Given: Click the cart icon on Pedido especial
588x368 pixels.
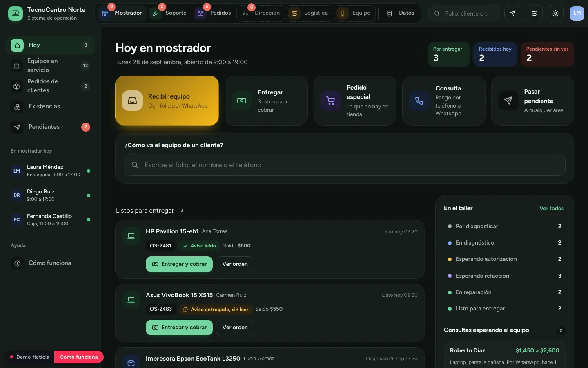Looking at the screenshot, I should pos(331,101).
